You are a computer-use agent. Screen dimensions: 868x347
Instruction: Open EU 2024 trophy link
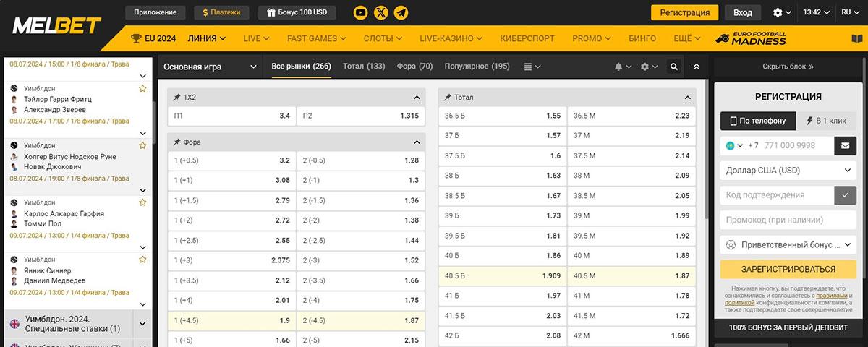[x=153, y=38]
